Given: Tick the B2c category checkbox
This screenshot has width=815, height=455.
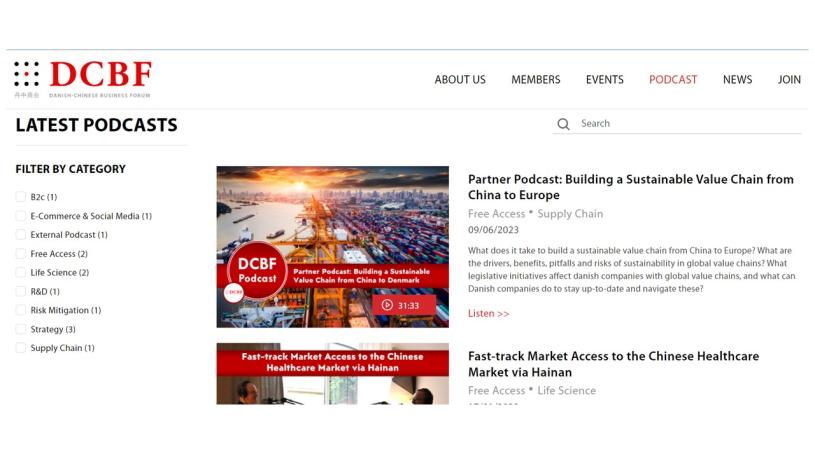Looking at the screenshot, I should 21,197.
